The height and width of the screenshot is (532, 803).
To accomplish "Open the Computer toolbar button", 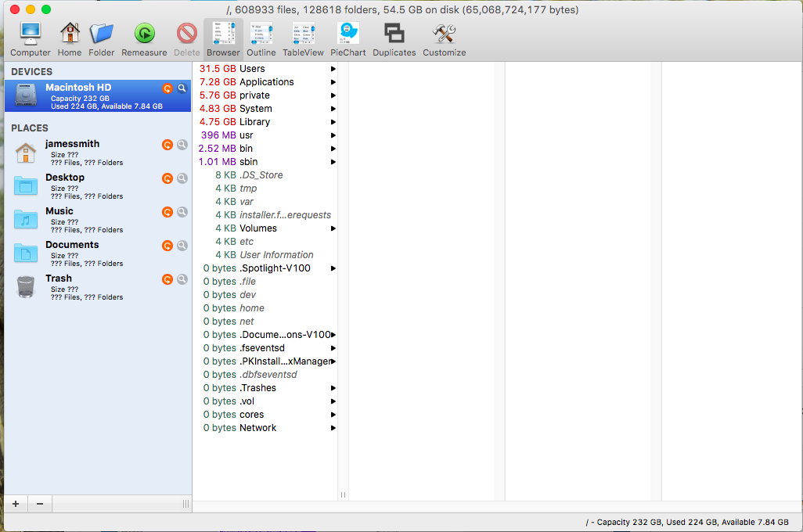I will pyautogui.click(x=31, y=39).
